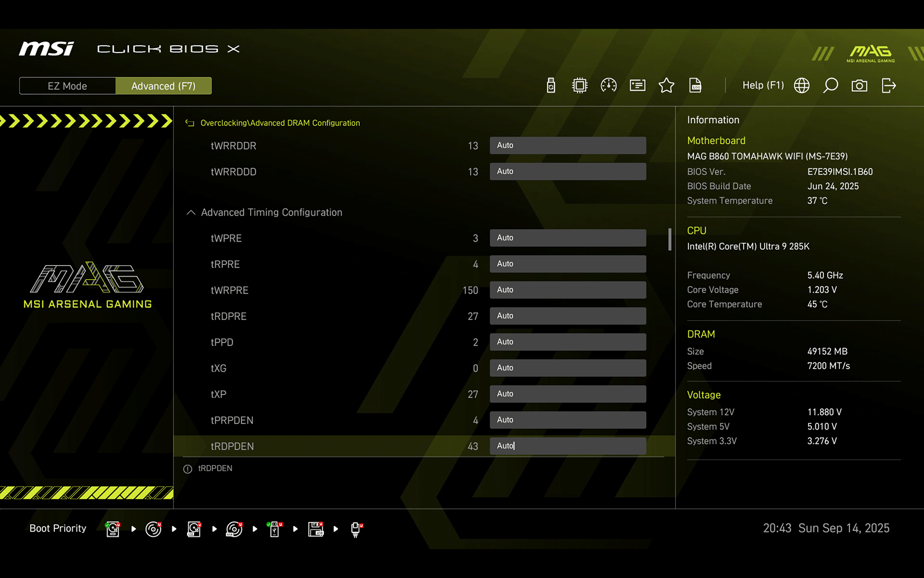Image resolution: width=924 pixels, height=578 pixels.
Task: Click the tWRRDDR Auto field
Action: (x=568, y=146)
